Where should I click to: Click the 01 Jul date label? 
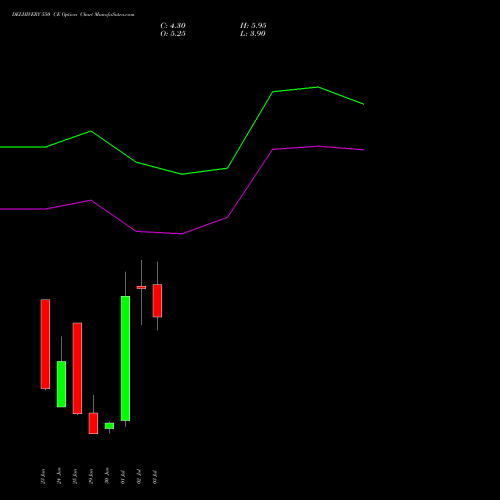click(123, 477)
